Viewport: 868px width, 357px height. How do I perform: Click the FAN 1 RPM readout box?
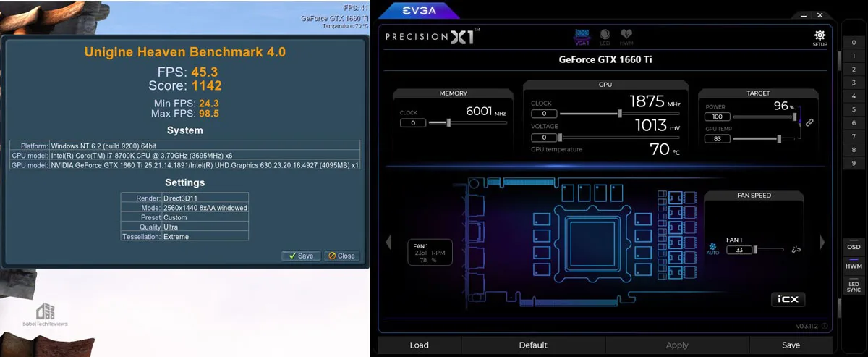[430, 253]
